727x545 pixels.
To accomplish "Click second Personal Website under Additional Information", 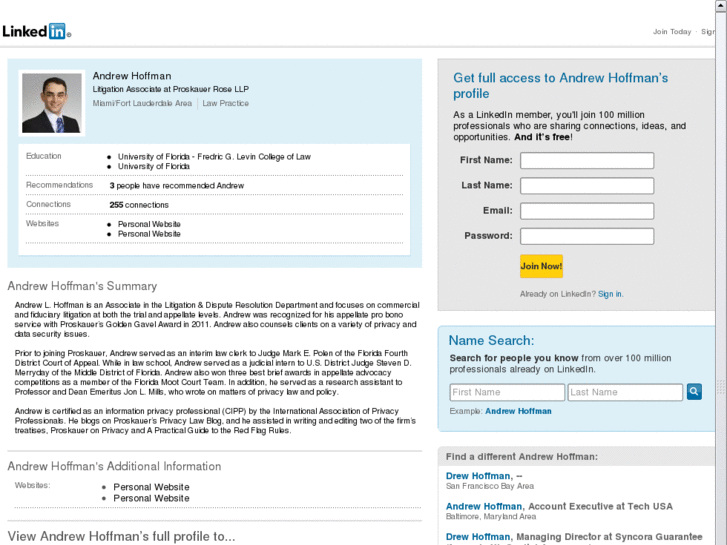I will click(151, 498).
